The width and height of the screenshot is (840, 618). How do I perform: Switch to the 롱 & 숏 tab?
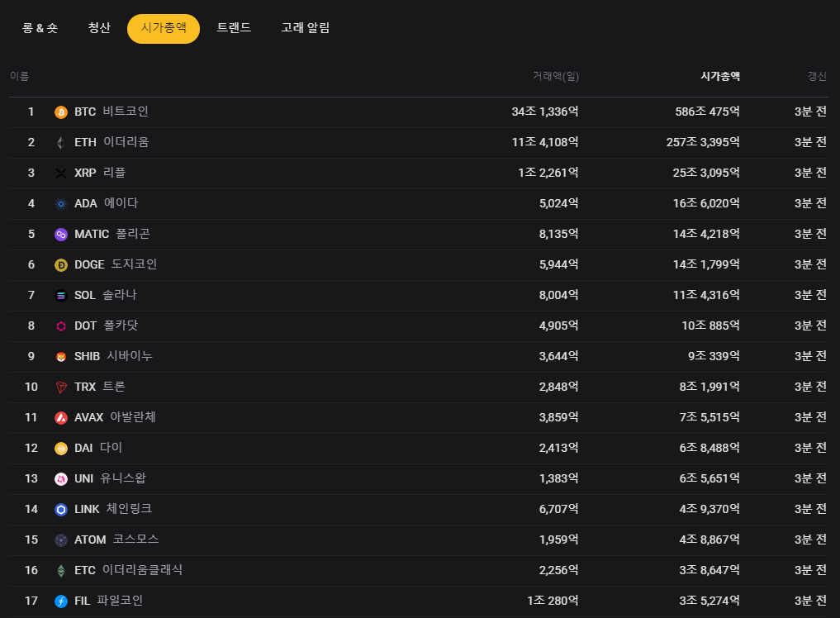(40, 28)
